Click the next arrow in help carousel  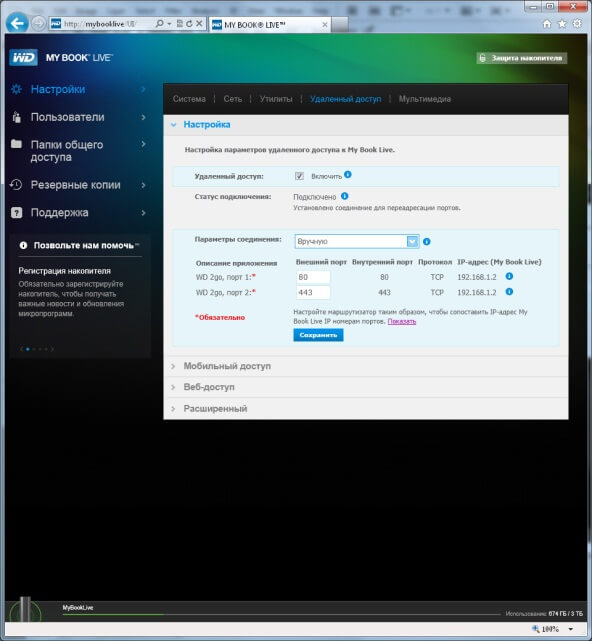(52, 349)
